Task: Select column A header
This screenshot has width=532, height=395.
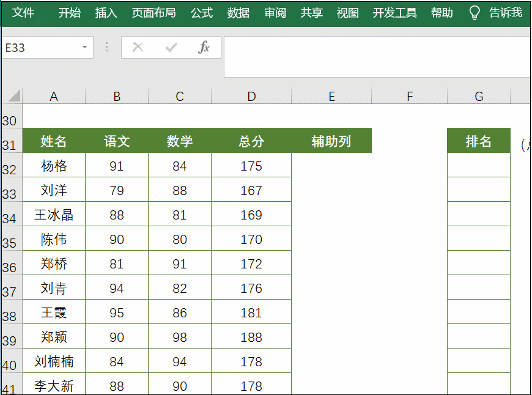Action: pos(54,96)
